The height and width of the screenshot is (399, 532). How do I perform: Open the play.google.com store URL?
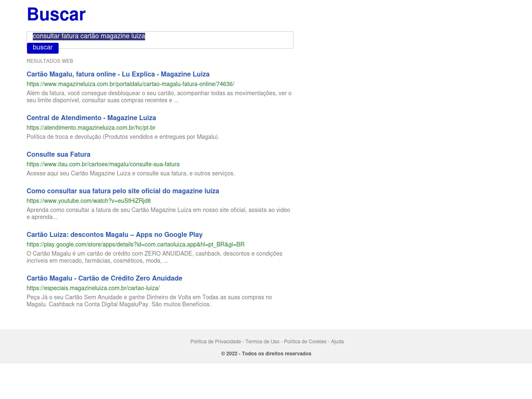click(135, 244)
